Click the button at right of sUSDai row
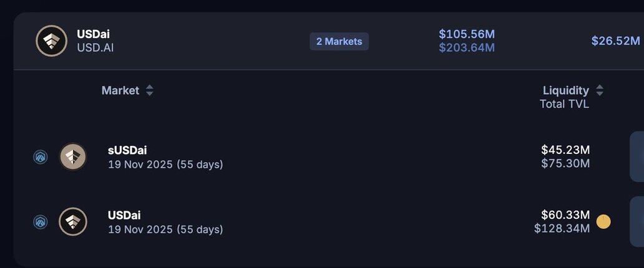 click(637, 157)
